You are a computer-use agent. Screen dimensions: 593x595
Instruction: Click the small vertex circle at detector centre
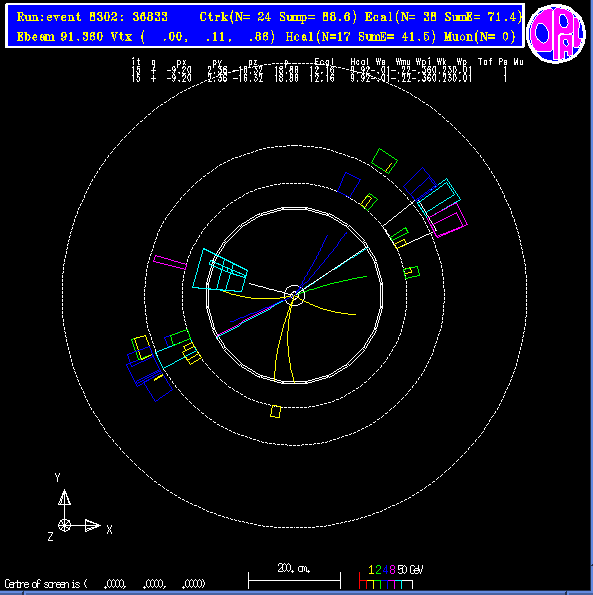click(294, 295)
